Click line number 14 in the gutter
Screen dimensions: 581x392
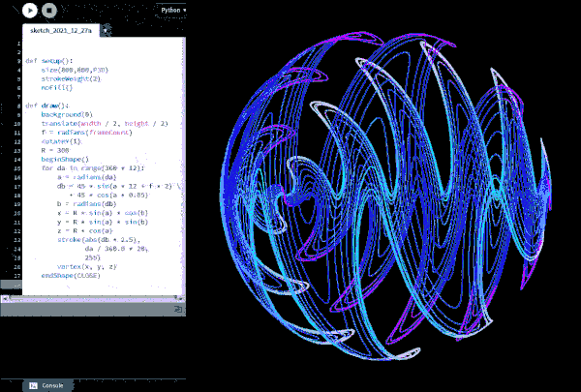tap(18, 158)
